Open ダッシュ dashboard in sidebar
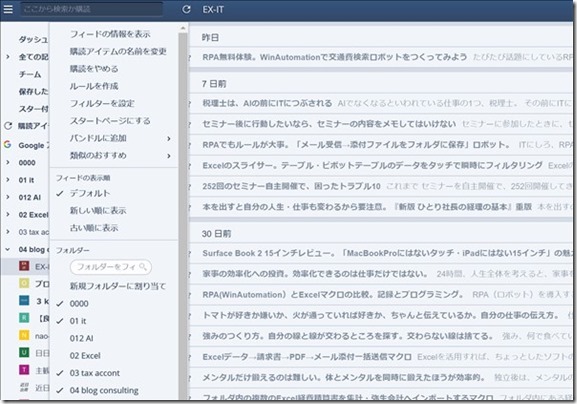The height and width of the screenshot is (404, 577). coord(33,39)
